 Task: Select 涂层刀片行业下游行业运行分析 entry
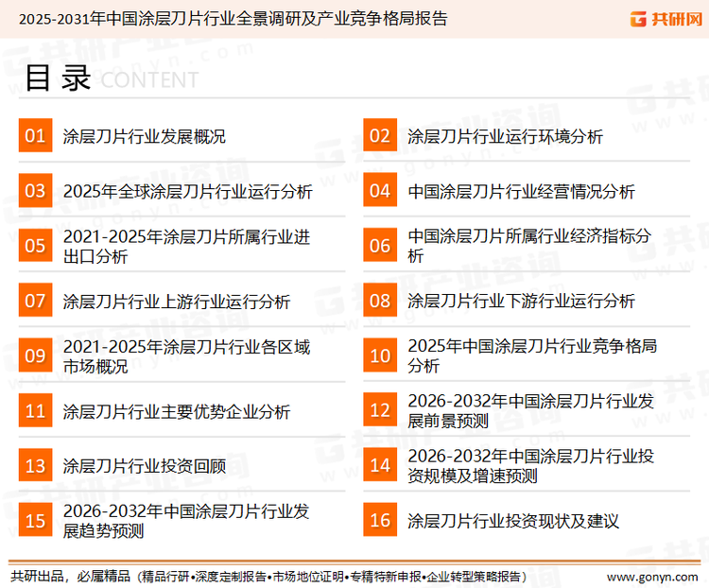521,302
